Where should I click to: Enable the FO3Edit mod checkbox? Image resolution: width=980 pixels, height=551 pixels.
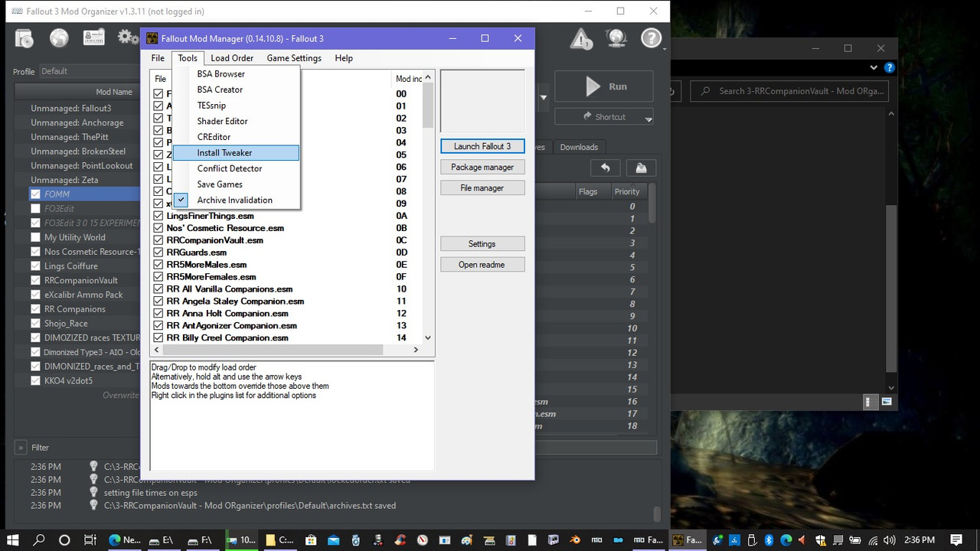coord(35,208)
